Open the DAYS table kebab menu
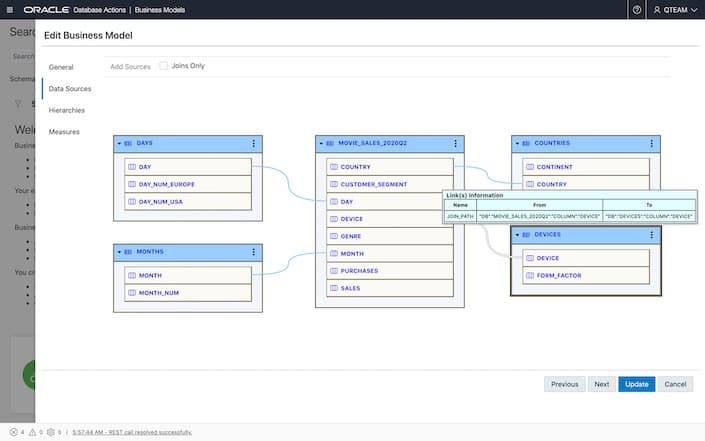705x441 pixels. pyautogui.click(x=254, y=143)
